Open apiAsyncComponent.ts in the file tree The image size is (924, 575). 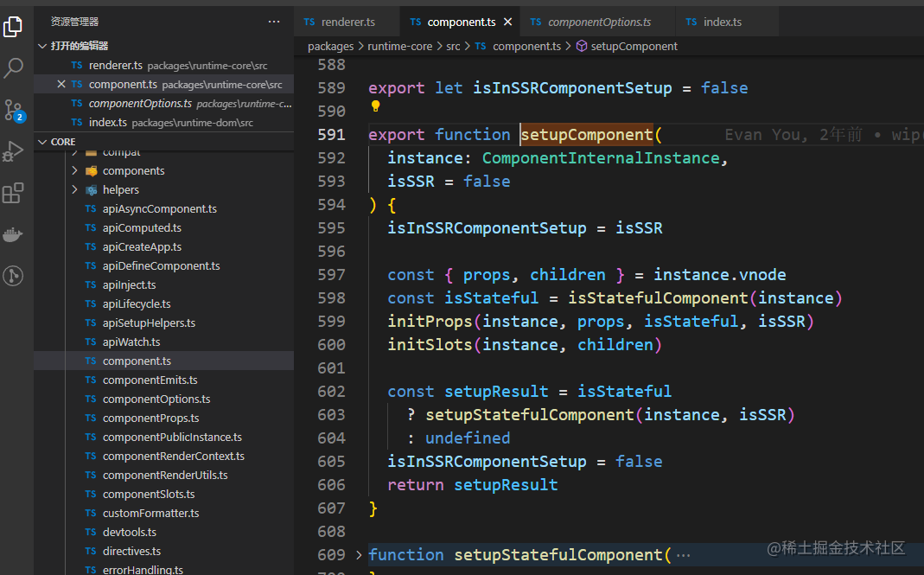pyautogui.click(x=164, y=208)
